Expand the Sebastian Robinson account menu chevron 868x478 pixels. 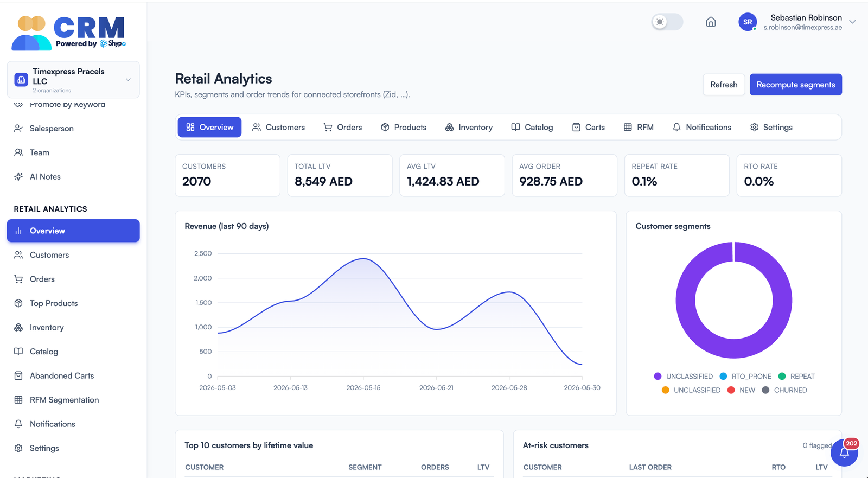(852, 22)
